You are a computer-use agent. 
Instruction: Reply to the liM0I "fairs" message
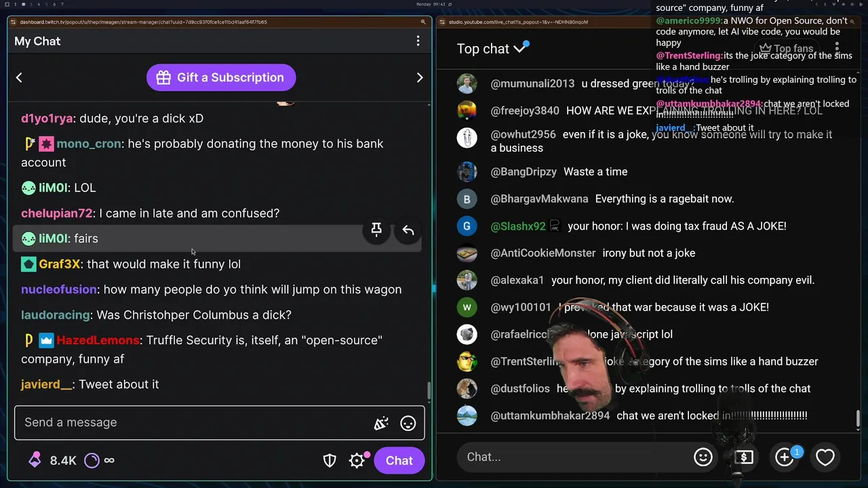point(408,230)
